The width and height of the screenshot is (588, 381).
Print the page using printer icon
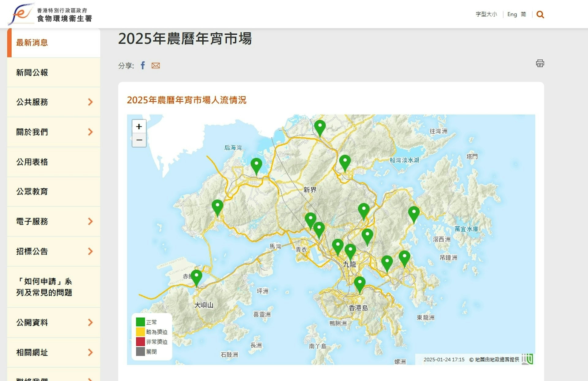coord(540,64)
